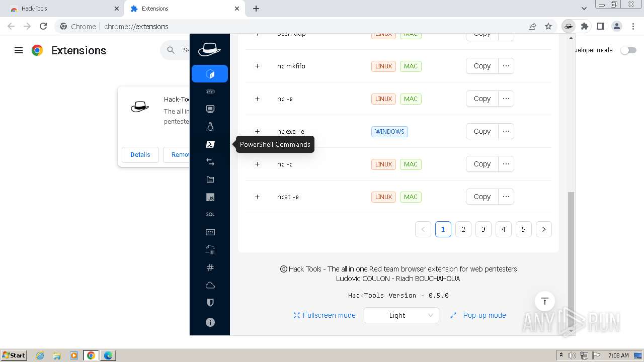Open a new browser tab
Viewport: 644px width, 362px height.
256,9
